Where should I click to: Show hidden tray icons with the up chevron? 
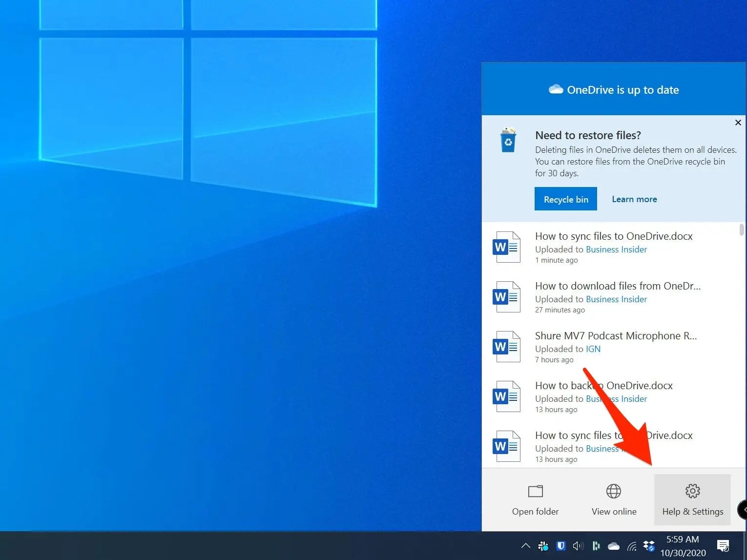point(525,546)
